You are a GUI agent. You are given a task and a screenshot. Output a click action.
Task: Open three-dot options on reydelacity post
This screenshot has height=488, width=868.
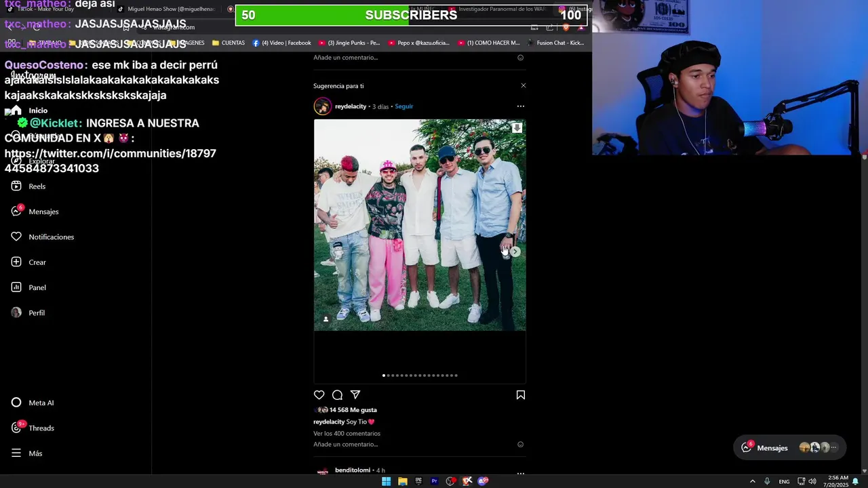pyautogui.click(x=521, y=106)
